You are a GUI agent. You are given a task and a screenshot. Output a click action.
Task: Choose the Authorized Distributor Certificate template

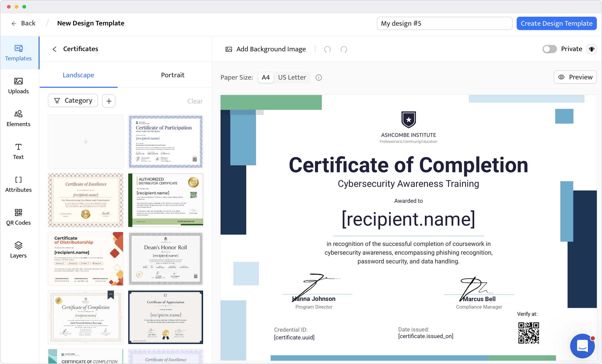[x=166, y=200]
